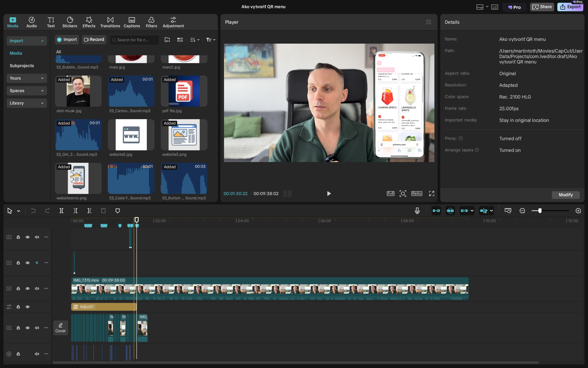
Task: Open the Player panel menu
Action: click(428, 22)
